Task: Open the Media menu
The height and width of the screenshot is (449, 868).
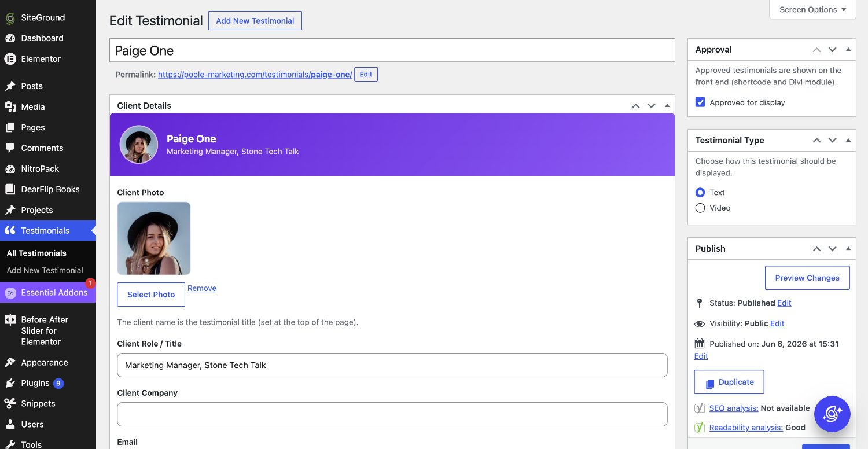Action: [33, 107]
